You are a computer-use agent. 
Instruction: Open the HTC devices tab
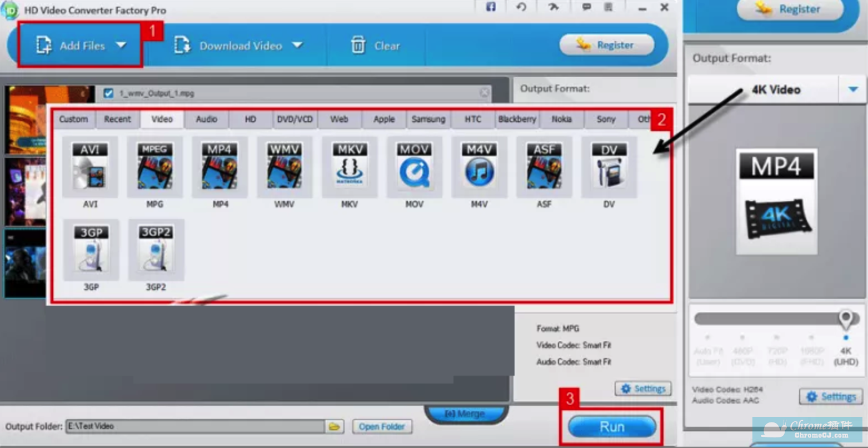coord(473,119)
